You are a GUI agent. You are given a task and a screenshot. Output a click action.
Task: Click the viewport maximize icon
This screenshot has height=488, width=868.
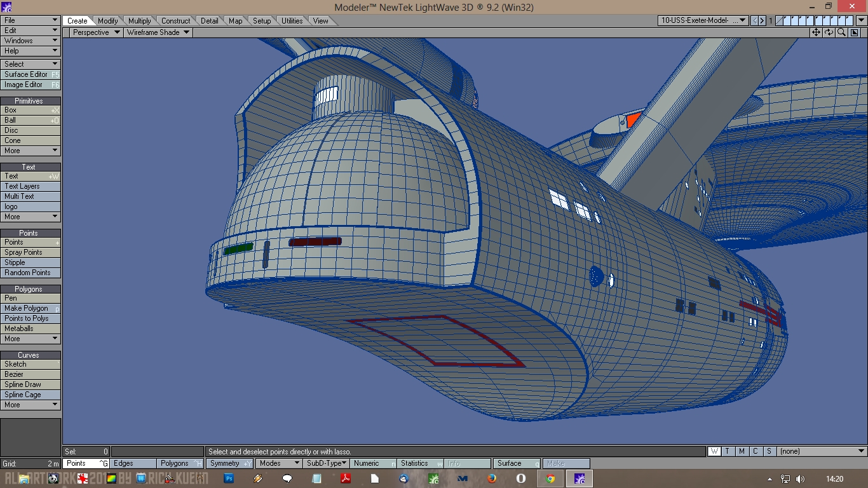coord(854,32)
